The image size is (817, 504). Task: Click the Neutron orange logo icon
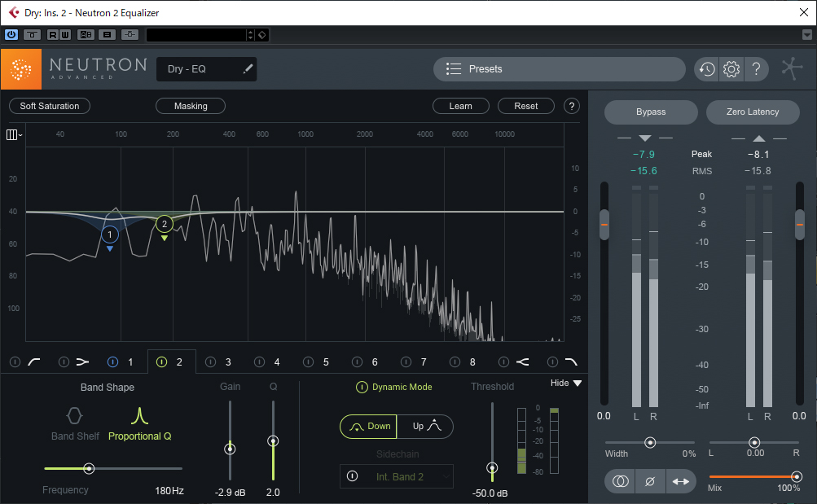21,69
